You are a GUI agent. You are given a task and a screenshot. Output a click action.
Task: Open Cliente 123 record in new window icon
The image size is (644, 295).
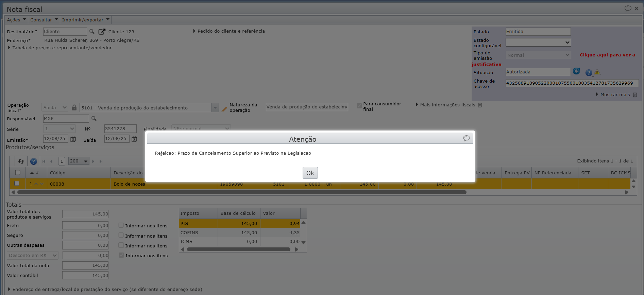tap(102, 31)
